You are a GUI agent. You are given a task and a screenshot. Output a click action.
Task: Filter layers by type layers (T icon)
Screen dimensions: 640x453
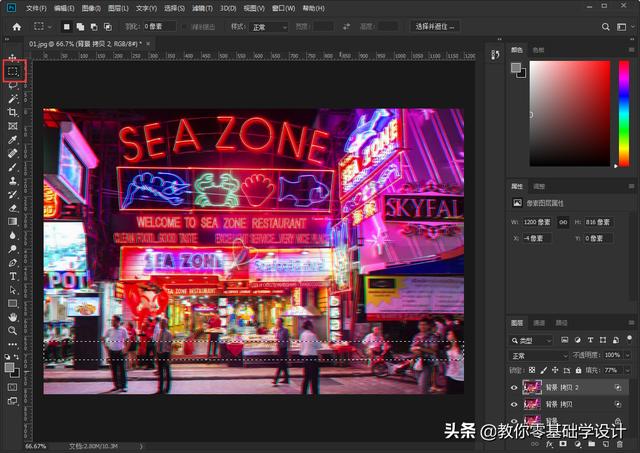point(590,340)
